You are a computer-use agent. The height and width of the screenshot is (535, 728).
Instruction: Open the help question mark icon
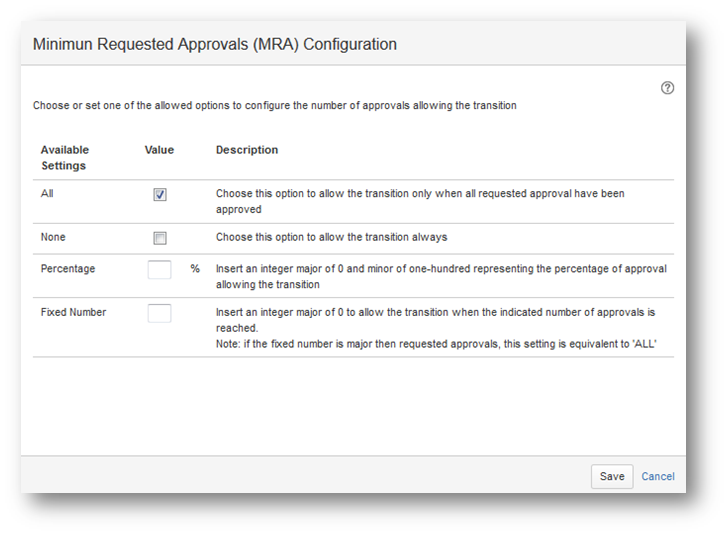coord(668,88)
